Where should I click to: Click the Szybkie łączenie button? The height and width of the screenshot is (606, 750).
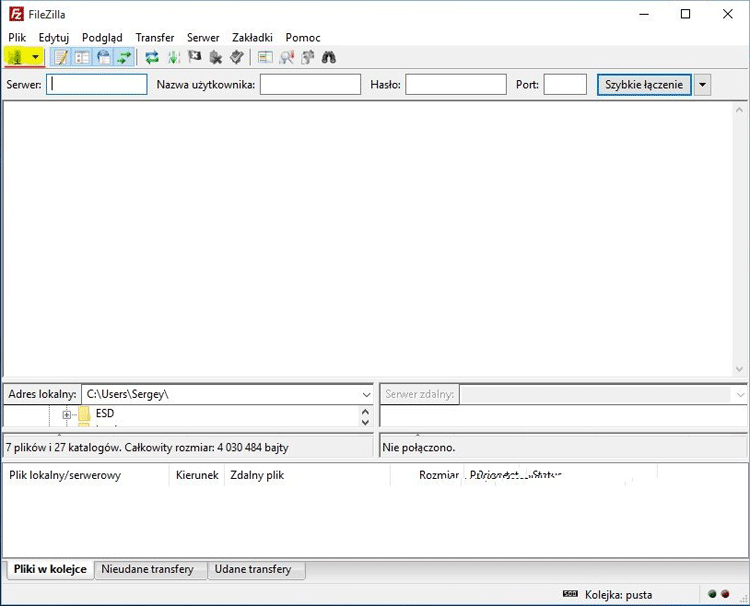pyautogui.click(x=644, y=85)
